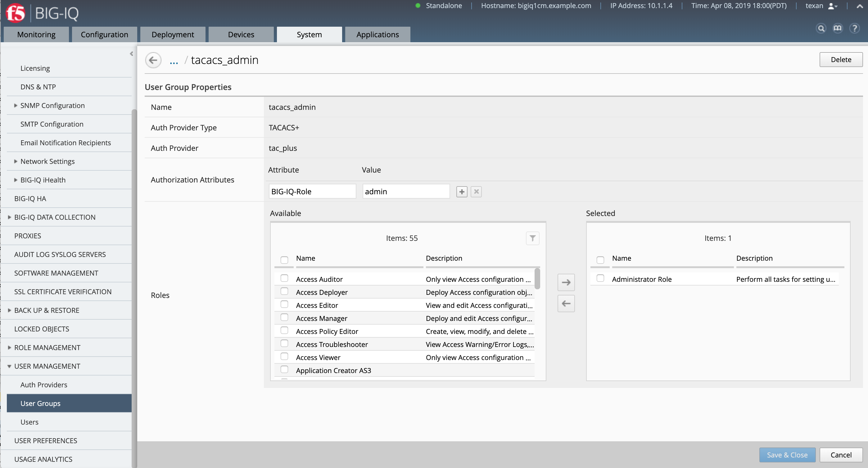
Task: Open the filter icon on the Available roles list
Action: [x=532, y=238]
